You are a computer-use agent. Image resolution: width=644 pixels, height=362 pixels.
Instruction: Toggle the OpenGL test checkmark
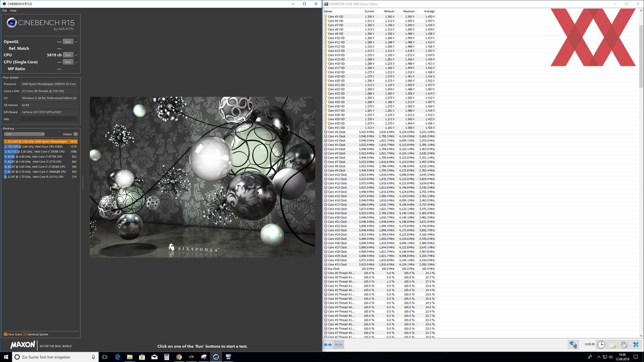click(x=77, y=42)
